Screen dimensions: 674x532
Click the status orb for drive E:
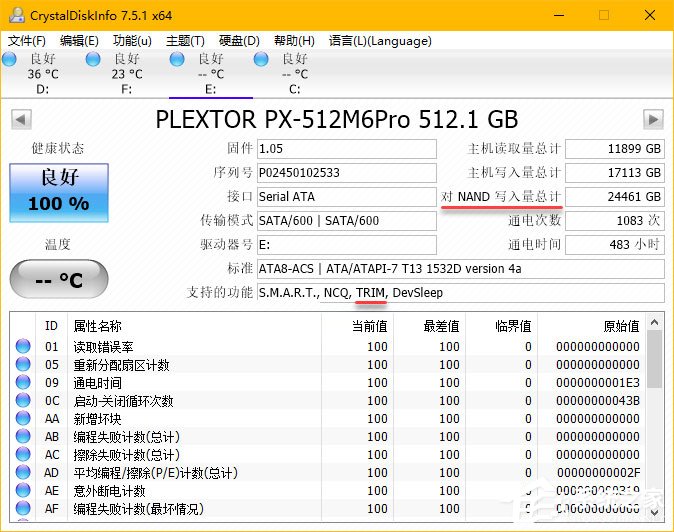[x=177, y=59]
